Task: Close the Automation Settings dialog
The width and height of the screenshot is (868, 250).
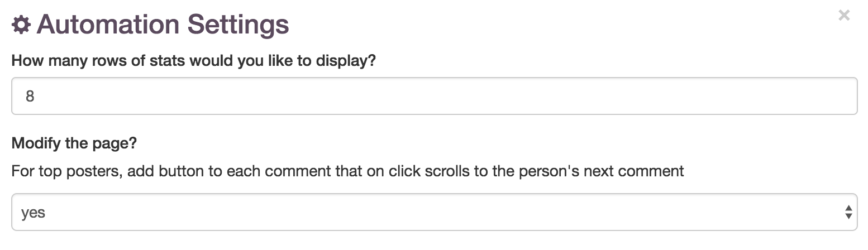Action: pyautogui.click(x=844, y=16)
